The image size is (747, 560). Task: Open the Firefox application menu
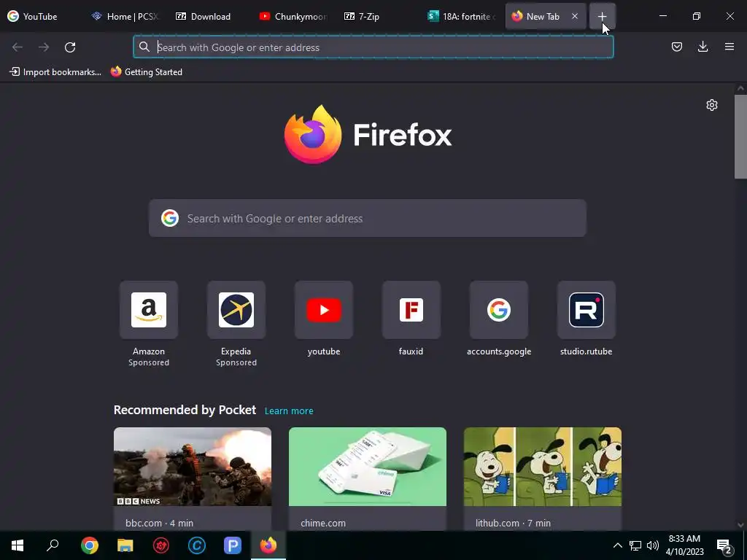click(x=729, y=47)
